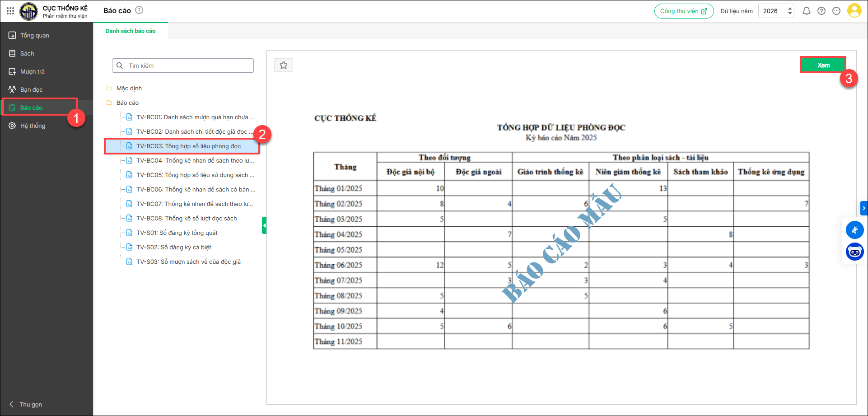The height and width of the screenshot is (416, 868).
Task: Switch to Danh sách báo cáo tab
Action: point(131,31)
